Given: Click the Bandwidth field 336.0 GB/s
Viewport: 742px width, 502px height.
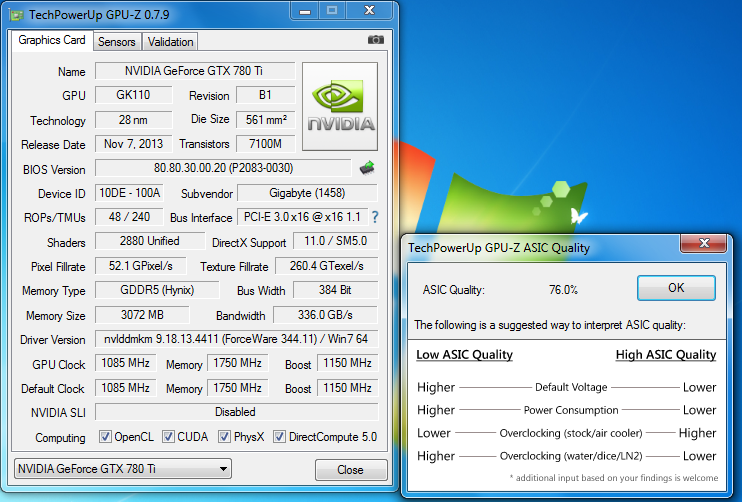Looking at the screenshot, I should click(x=326, y=315).
